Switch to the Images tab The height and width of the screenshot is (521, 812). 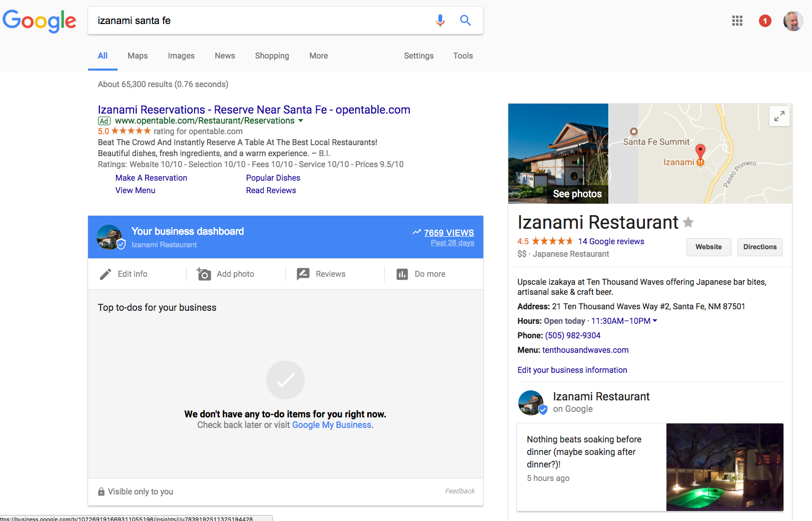point(181,56)
